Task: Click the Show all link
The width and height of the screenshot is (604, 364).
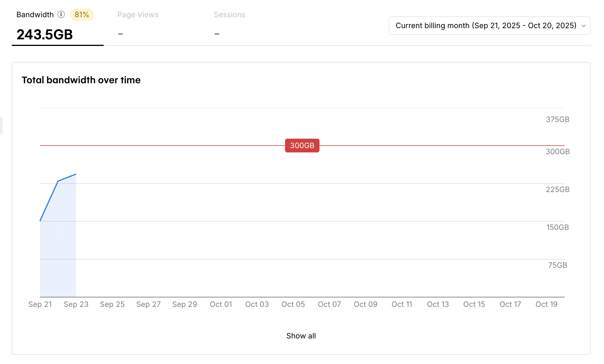Action: pyautogui.click(x=301, y=336)
